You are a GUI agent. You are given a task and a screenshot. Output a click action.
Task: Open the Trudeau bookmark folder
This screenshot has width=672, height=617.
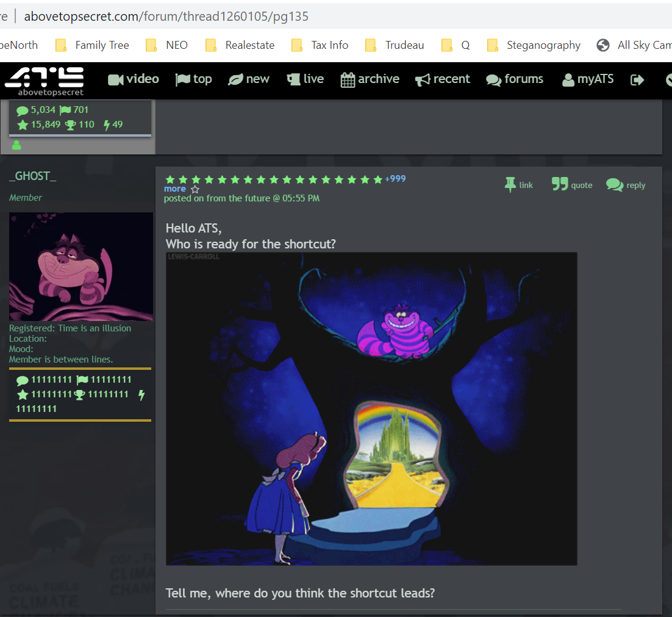pyautogui.click(x=395, y=45)
